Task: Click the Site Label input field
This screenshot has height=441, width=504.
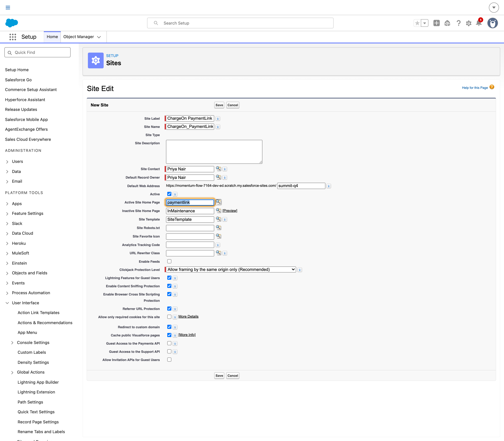Action: (x=190, y=118)
